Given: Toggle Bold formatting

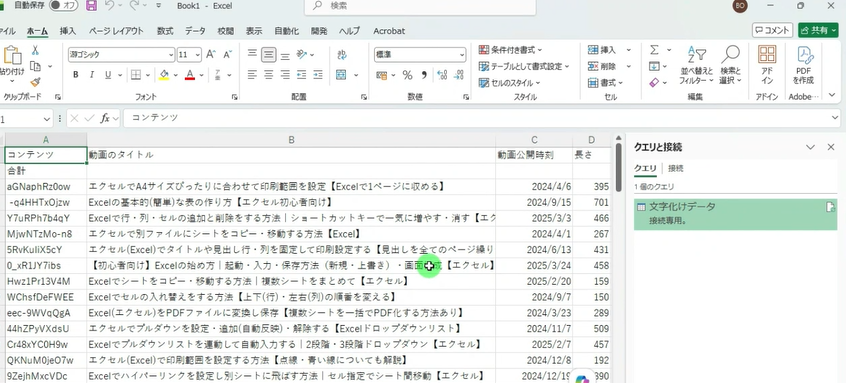Looking at the screenshot, I should click(76, 74).
